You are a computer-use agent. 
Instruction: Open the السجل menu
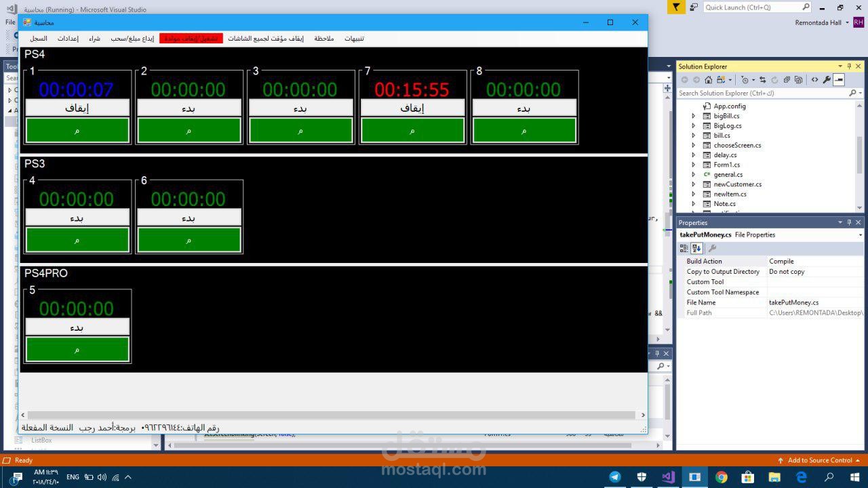(x=39, y=39)
